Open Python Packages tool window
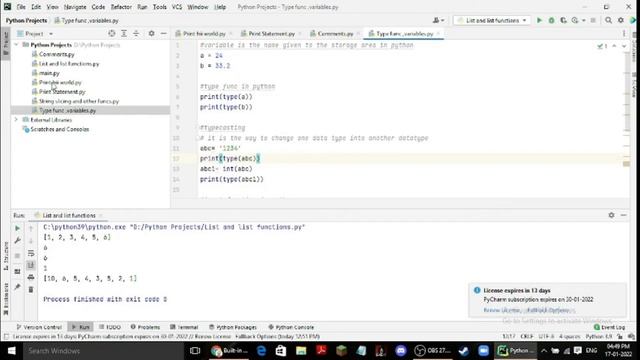This screenshot has width=640, height=360. [233, 327]
